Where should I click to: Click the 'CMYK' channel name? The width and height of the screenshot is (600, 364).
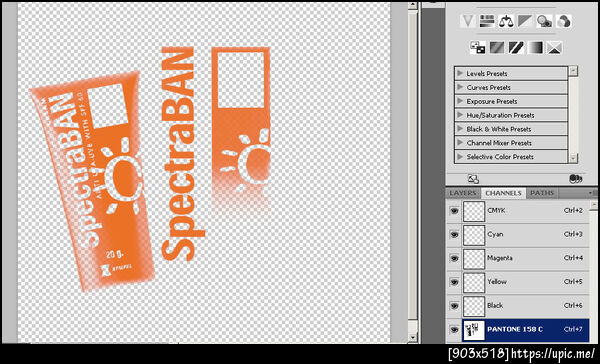click(496, 211)
